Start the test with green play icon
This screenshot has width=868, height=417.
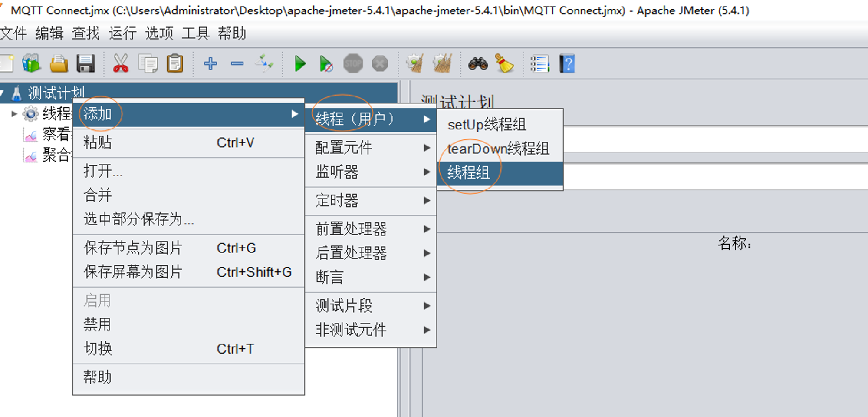pos(300,64)
